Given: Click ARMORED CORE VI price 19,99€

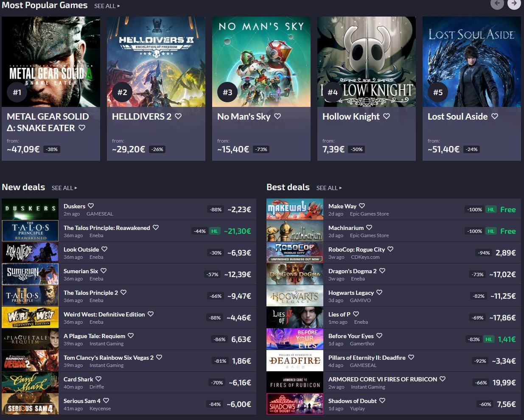Looking at the screenshot, I should coord(504,383).
